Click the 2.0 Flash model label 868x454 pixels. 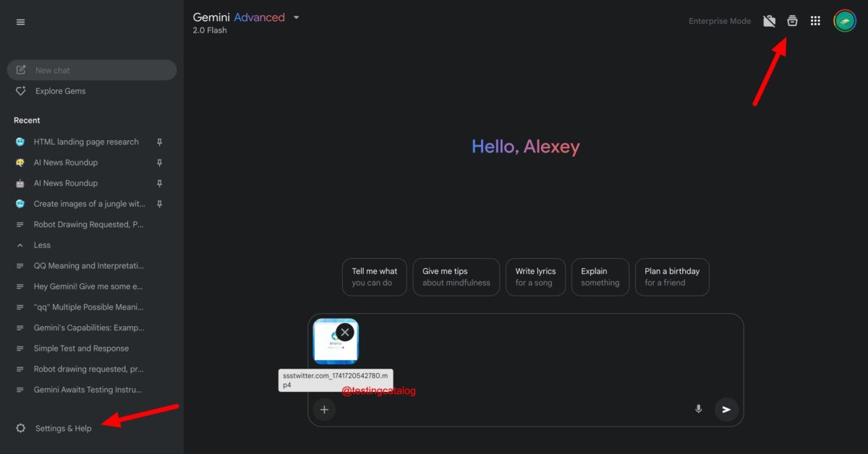[x=208, y=30]
